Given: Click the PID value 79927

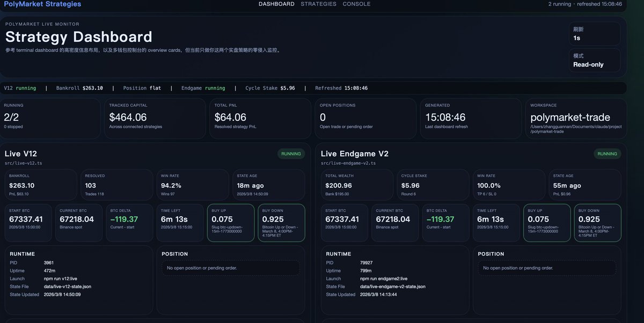Looking at the screenshot, I should (x=367, y=263).
